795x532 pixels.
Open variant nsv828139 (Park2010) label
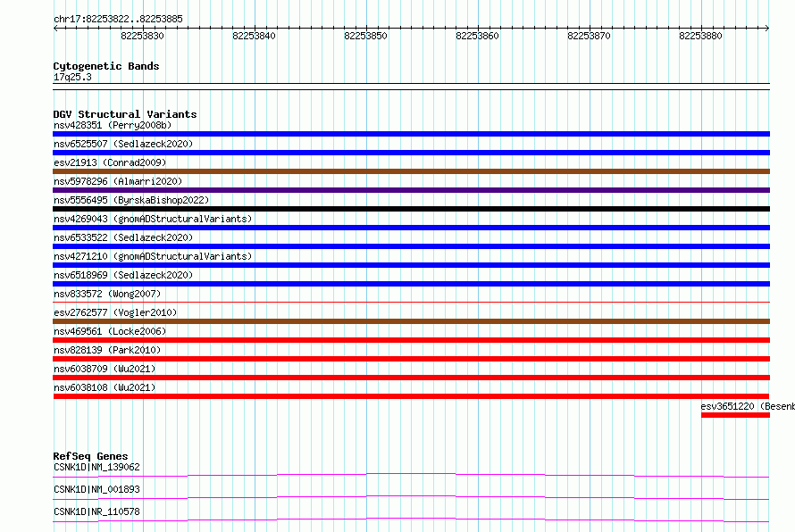107,350
